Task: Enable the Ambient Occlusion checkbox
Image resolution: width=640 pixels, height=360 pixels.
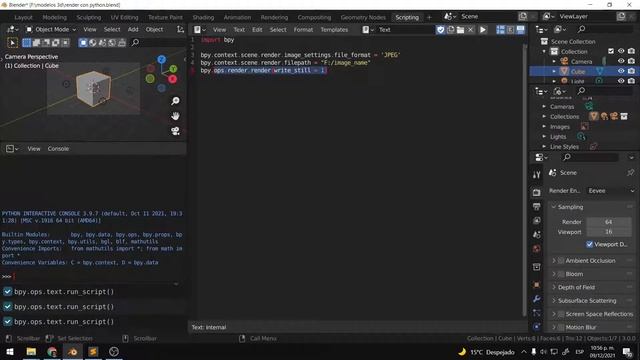Action: (x=561, y=260)
